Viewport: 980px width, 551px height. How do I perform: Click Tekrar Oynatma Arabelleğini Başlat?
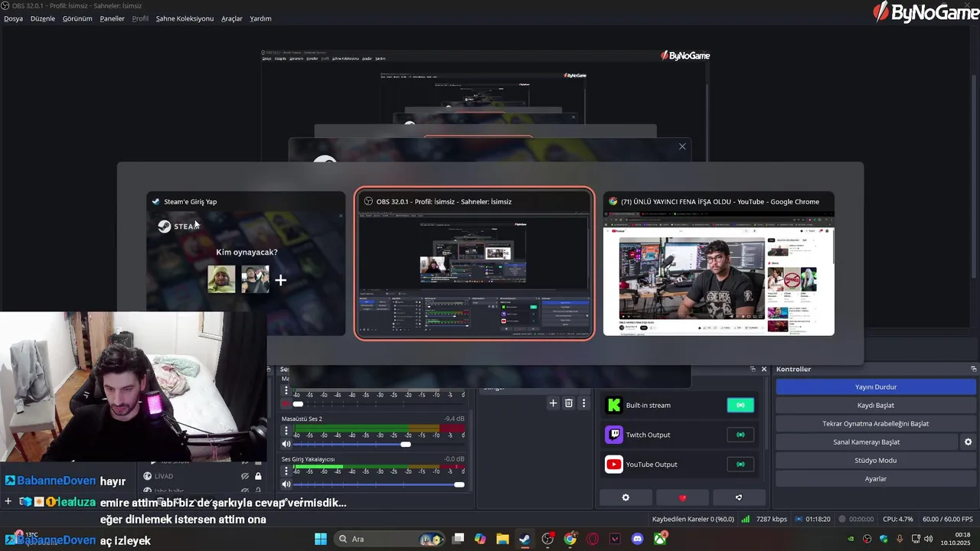[876, 423]
